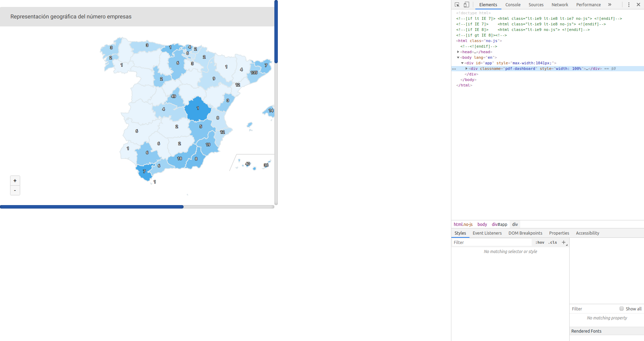Select html.no-js in the breadcrumb
Screen dimensions: 644x341
[463, 225]
